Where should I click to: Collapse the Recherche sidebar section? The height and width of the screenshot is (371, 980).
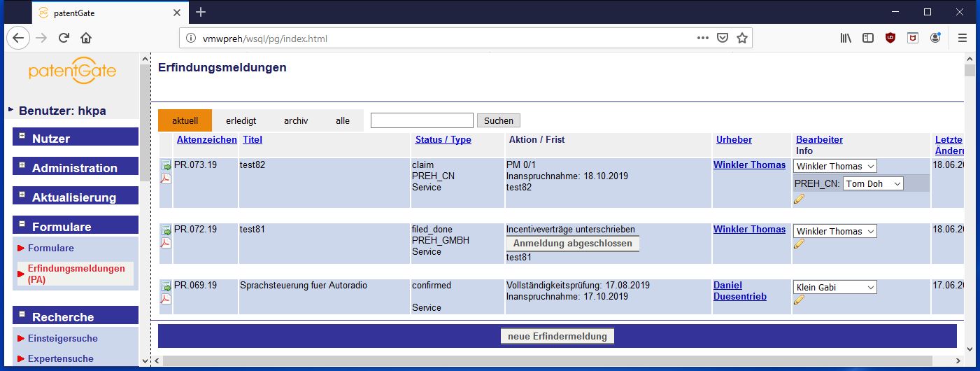coord(22,314)
